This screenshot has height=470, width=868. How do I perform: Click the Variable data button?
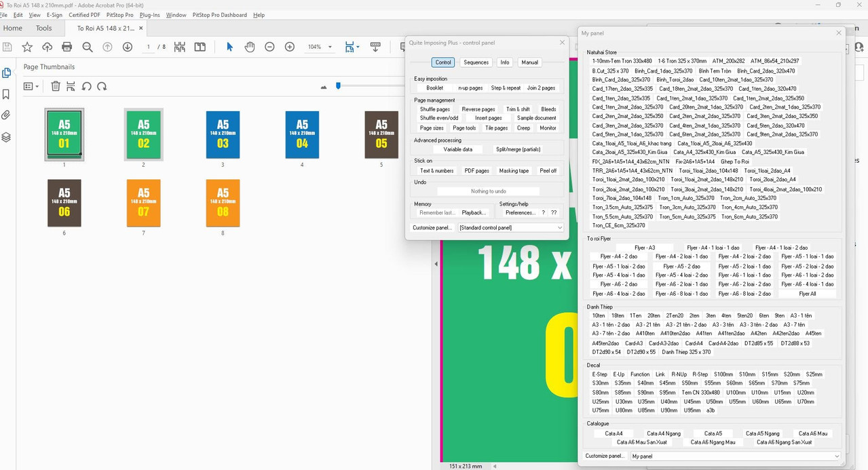[x=458, y=149]
